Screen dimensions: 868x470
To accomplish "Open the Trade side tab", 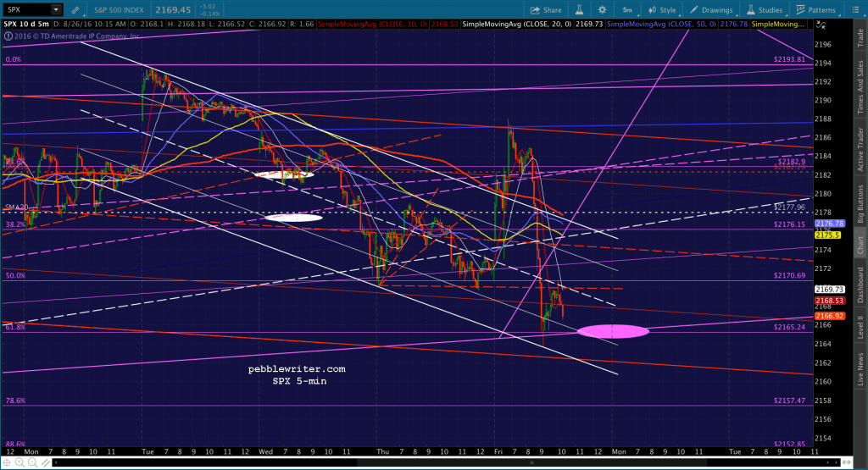I will (x=860, y=37).
